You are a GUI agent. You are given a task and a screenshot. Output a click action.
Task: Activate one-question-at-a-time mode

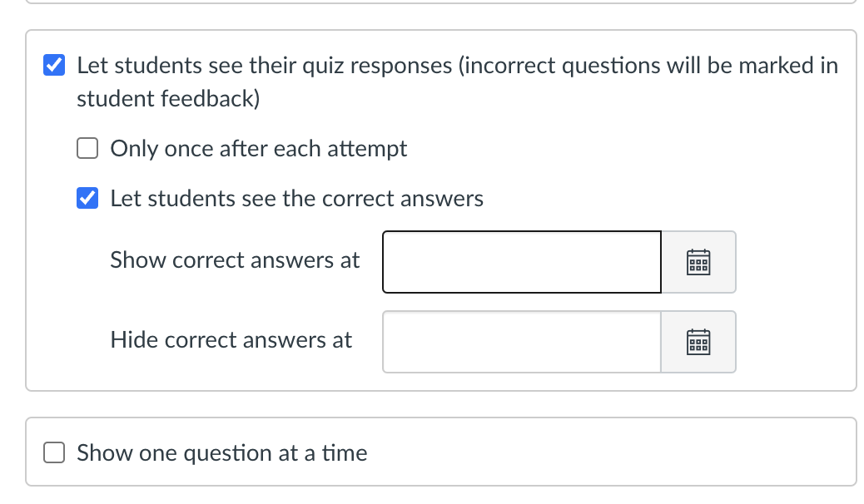[53, 452]
